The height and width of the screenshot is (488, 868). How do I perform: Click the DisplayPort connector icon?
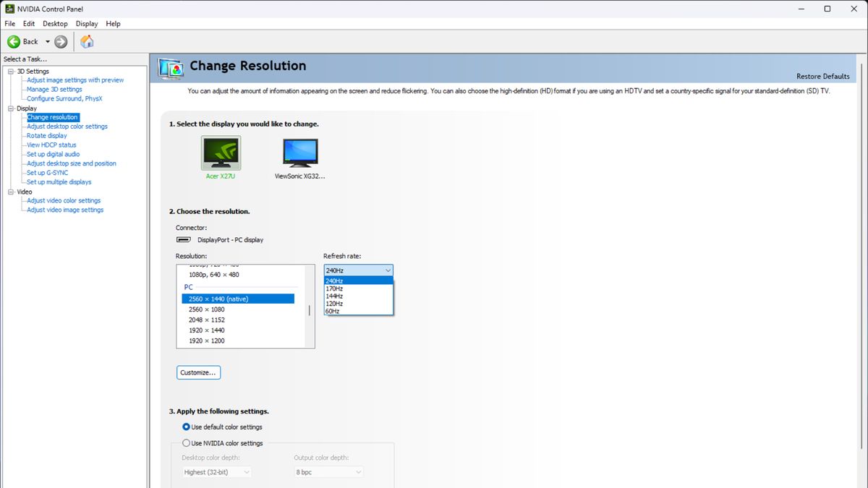[183, 239]
